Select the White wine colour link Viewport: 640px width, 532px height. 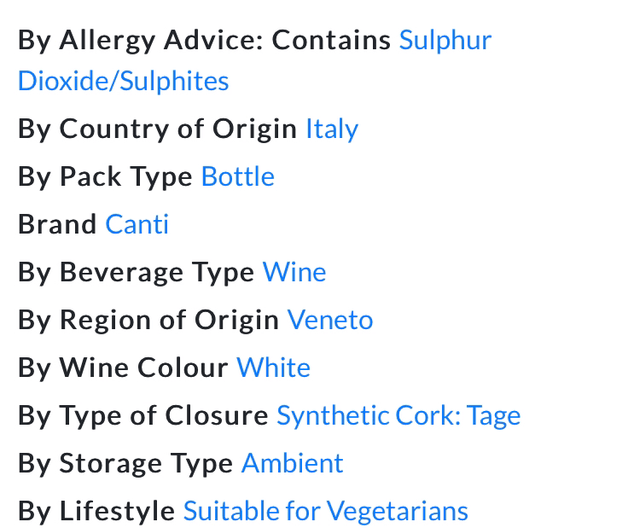pos(273,369)
